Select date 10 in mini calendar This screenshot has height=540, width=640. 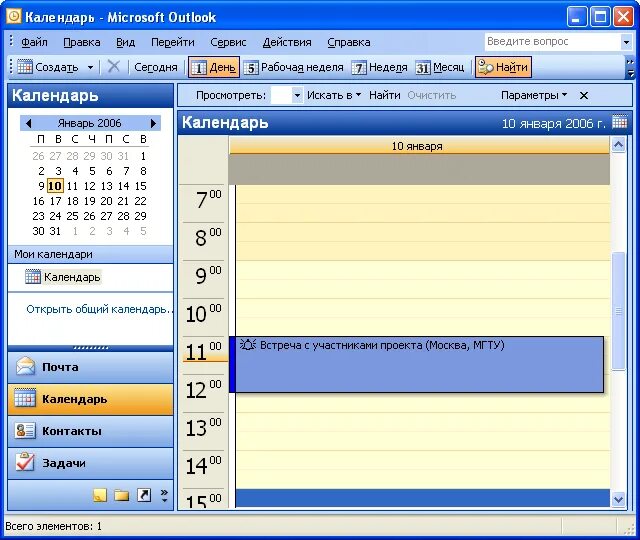55,186
